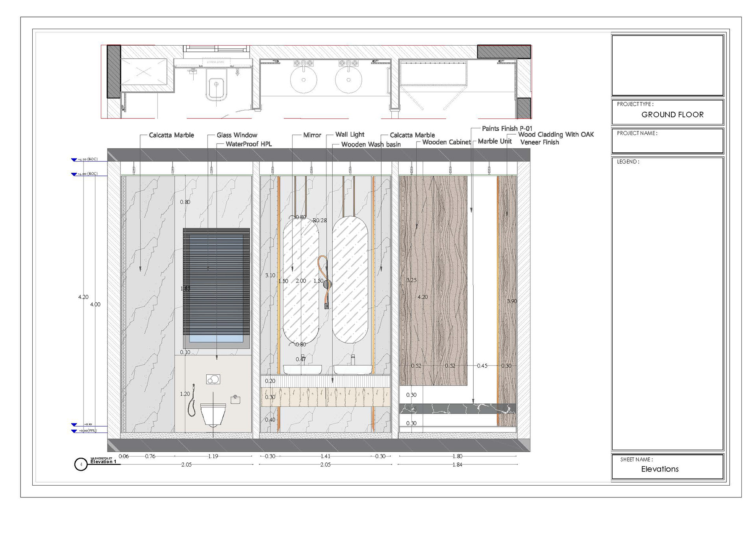Click the elevation number 4 circle marker
The width and height of the screenshot is (756, 534).
click(81, 464)
